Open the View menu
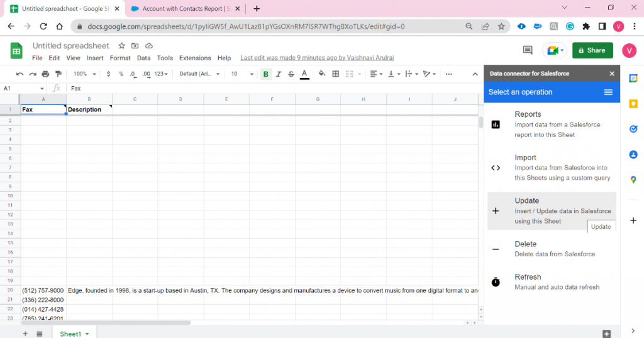This screenshot has width=644, height=338. (x=74, y=58)
